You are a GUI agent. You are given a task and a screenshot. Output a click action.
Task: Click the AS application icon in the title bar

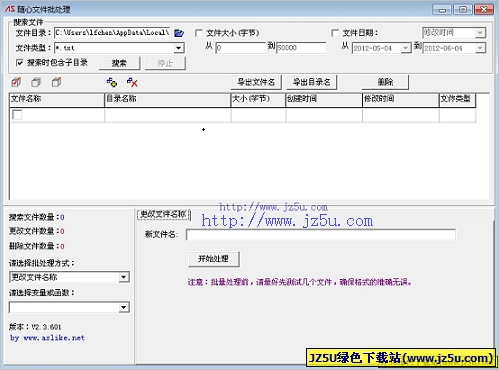[10, 9]
